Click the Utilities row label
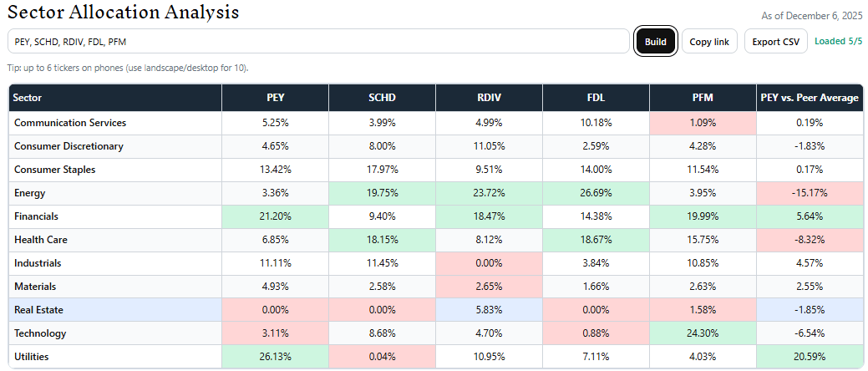The width and height of the screenshot is (868, 371). [x=31, y=357]
